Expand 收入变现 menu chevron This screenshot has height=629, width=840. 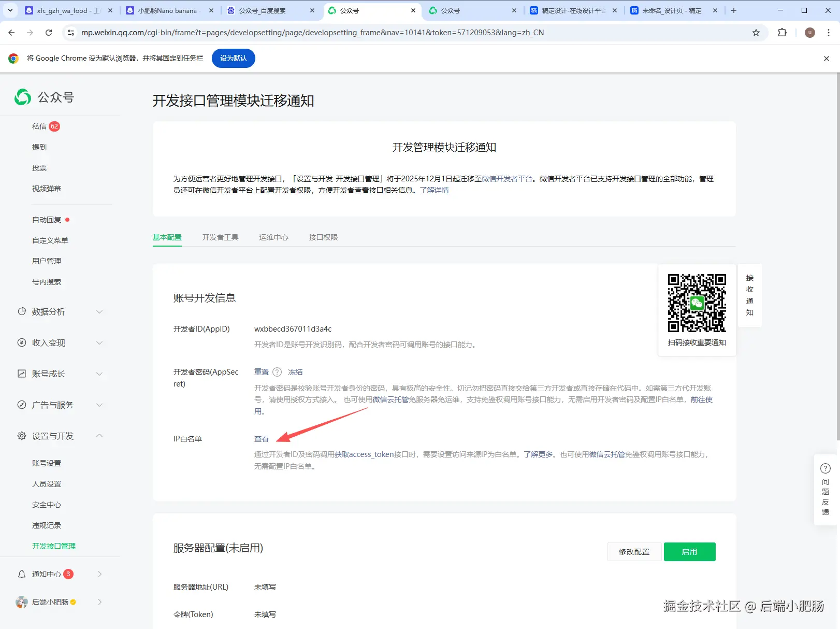coord(99,342)
